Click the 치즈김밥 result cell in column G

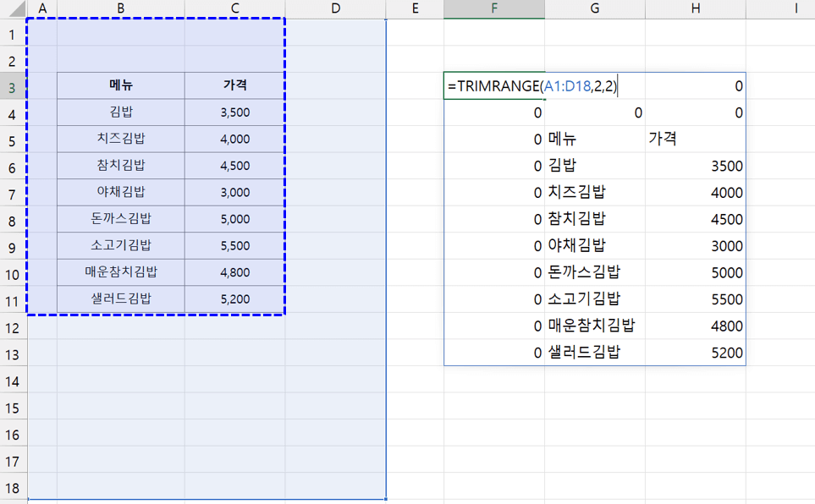click(x=595, y=192)
